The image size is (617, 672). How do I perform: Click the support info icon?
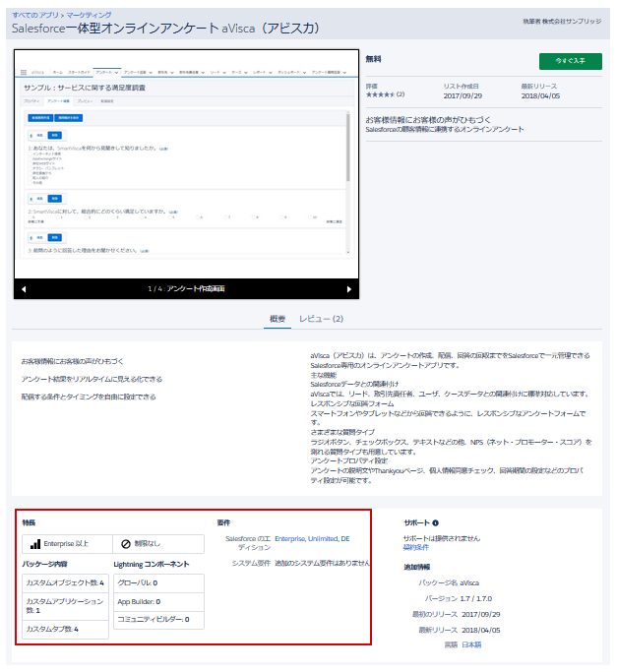tap(436, 523)
